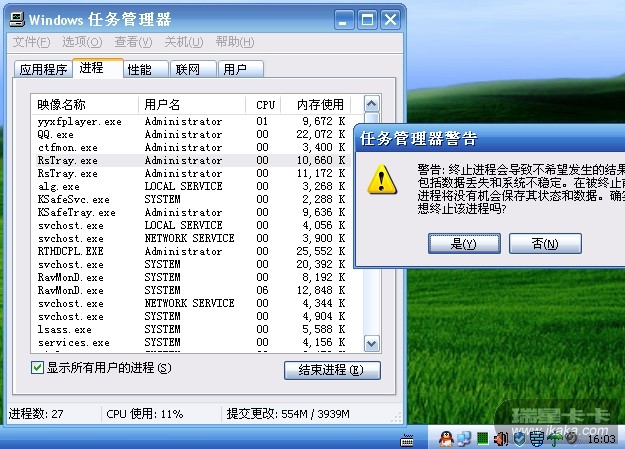The image size is (625, 449).
Task: Select the QQ.exe process row
Action: (x=191, y=134)
